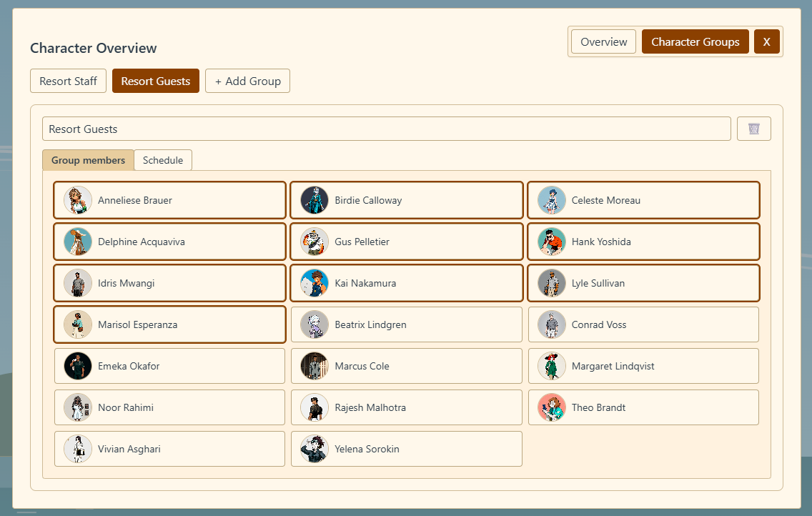
Task: Click the name 'Delphine Acquaviva'
Action: coord(142,242)
